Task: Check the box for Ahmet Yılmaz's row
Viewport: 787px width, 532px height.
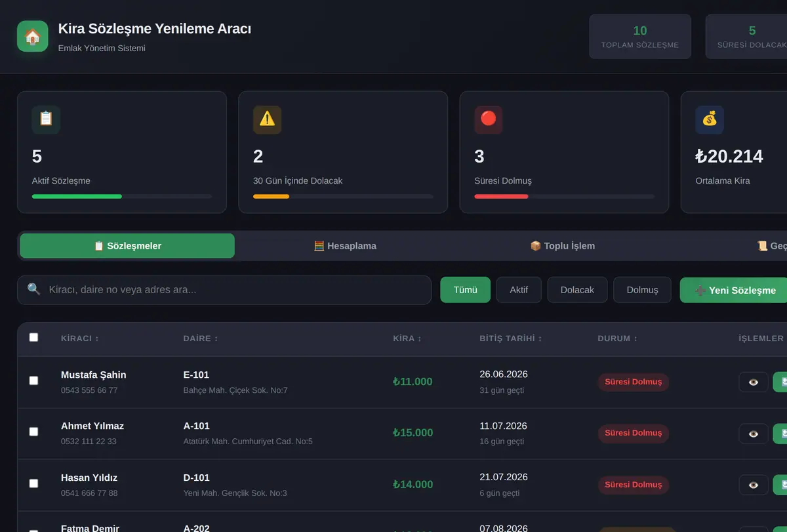Action: point(33,432)
